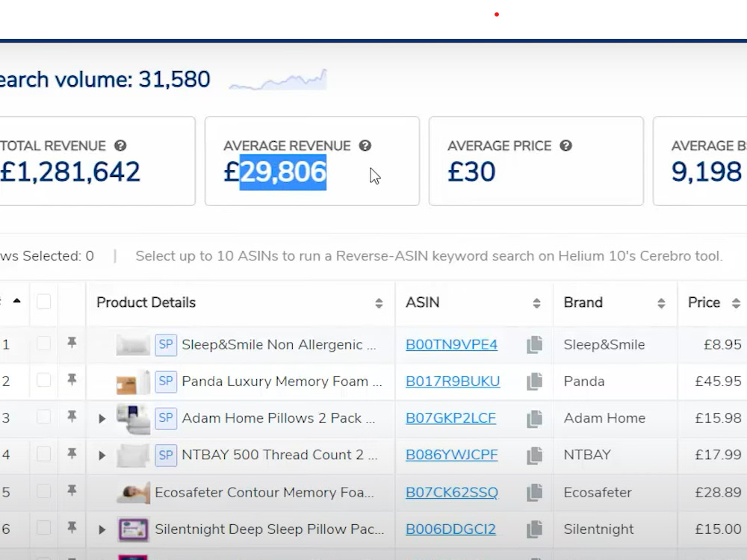Expand the NTBAY 500 Thread Count row
The image size is (747, 560).
tap(102, 455)
